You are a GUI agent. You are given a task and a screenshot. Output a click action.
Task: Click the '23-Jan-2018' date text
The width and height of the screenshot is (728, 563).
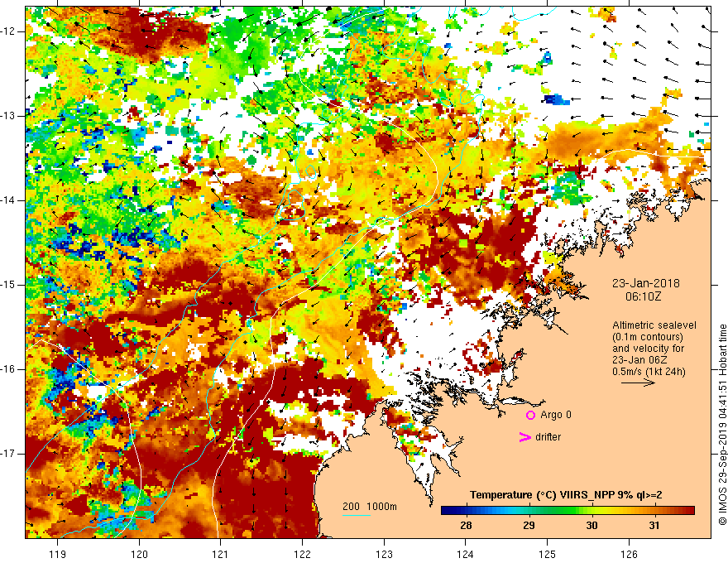tap(646, 283)
